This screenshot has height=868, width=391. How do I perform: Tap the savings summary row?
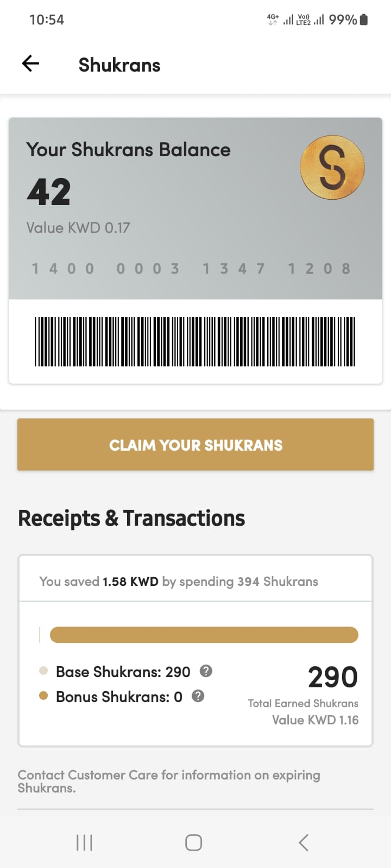tap(179, 582)
